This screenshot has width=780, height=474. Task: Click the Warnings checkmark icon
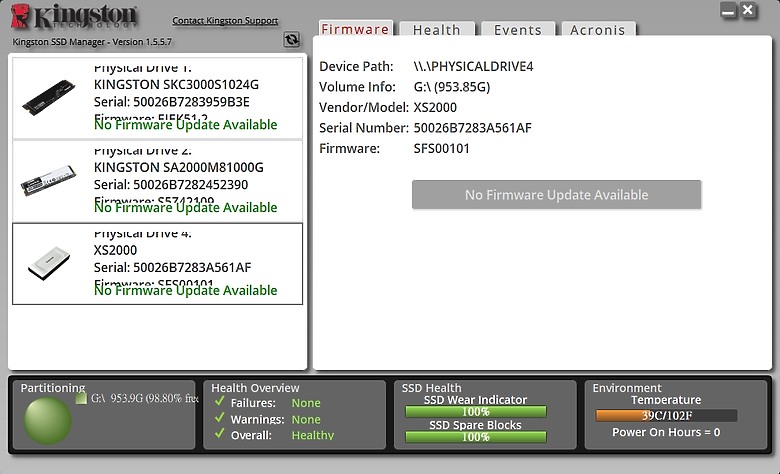pos(219,418)
